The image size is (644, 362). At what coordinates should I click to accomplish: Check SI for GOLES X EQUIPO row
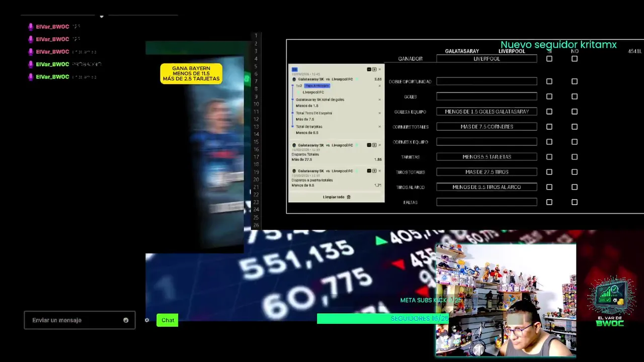pos(549,112)
